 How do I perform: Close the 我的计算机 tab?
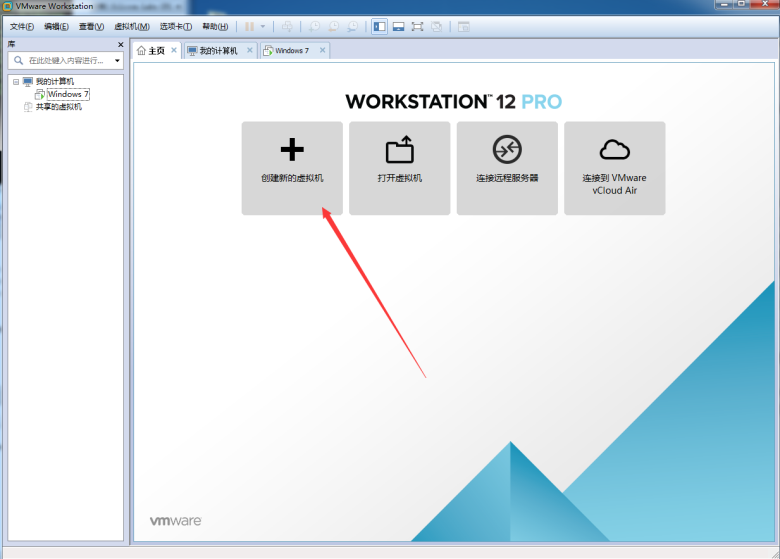[250, 50]
